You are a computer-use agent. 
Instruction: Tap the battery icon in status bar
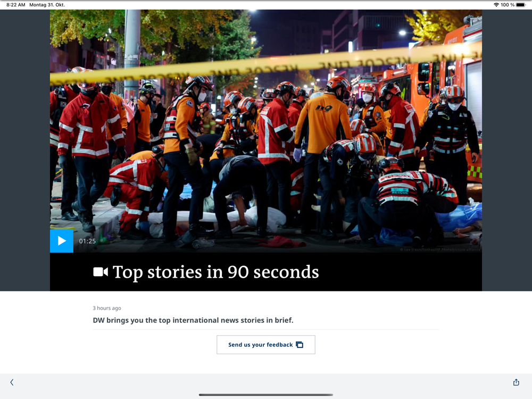(521, 5)
